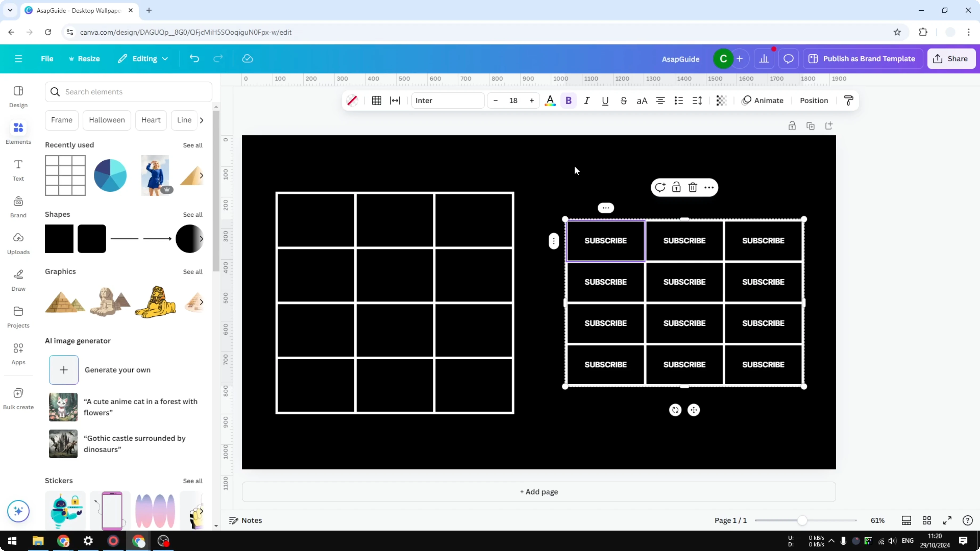980x551 pixels.
Task: Toggle underline formatting
Action: 605,100
